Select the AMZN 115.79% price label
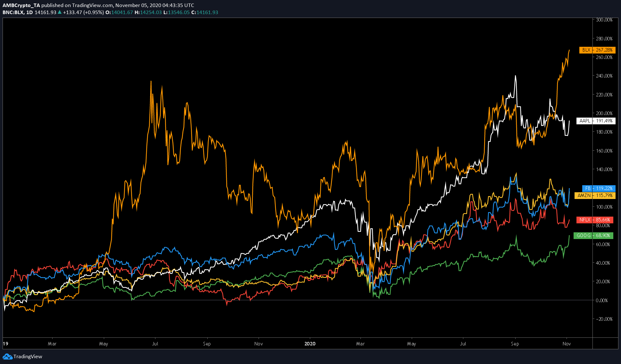 click(595, 195)
